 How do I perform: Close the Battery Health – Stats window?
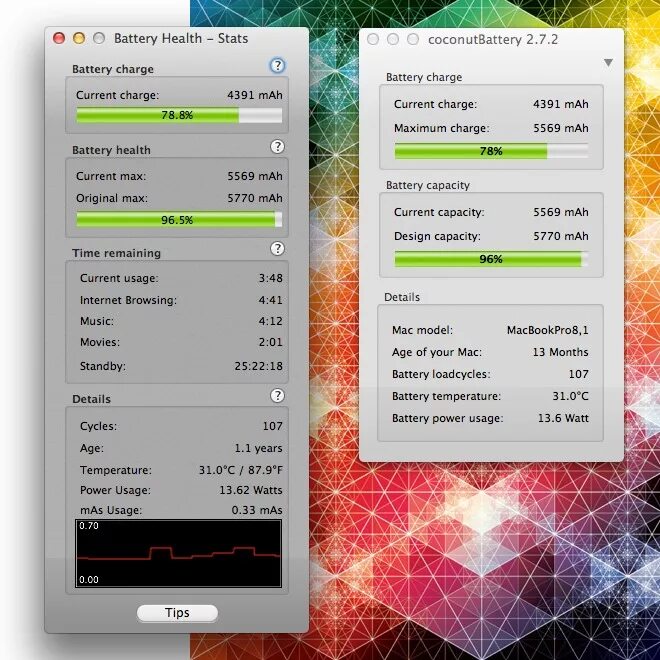[59, 38]
